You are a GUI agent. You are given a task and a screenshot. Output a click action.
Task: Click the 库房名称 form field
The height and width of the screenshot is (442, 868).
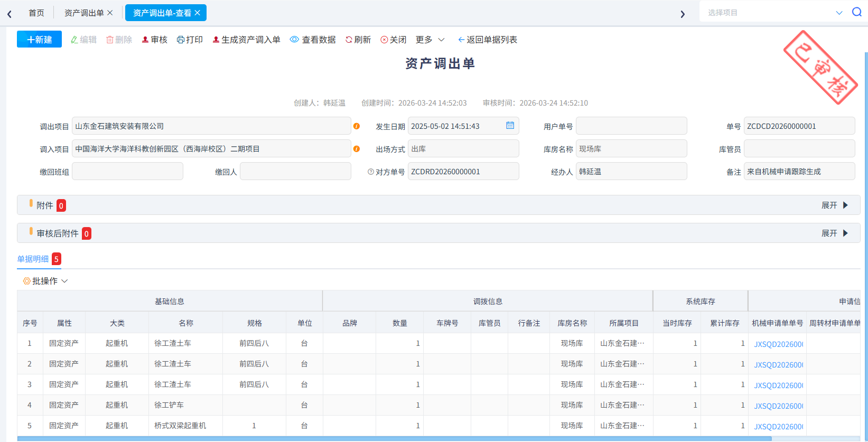[x=631, y=149]
